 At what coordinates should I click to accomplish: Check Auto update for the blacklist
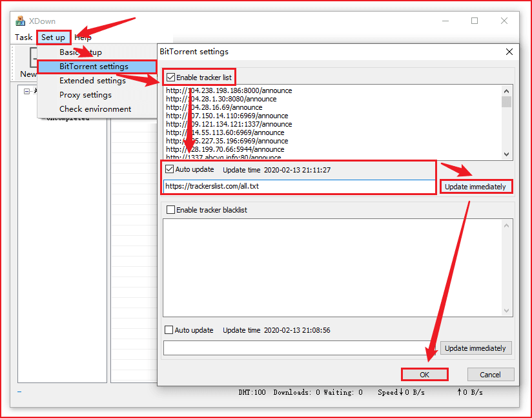point(169,330)
